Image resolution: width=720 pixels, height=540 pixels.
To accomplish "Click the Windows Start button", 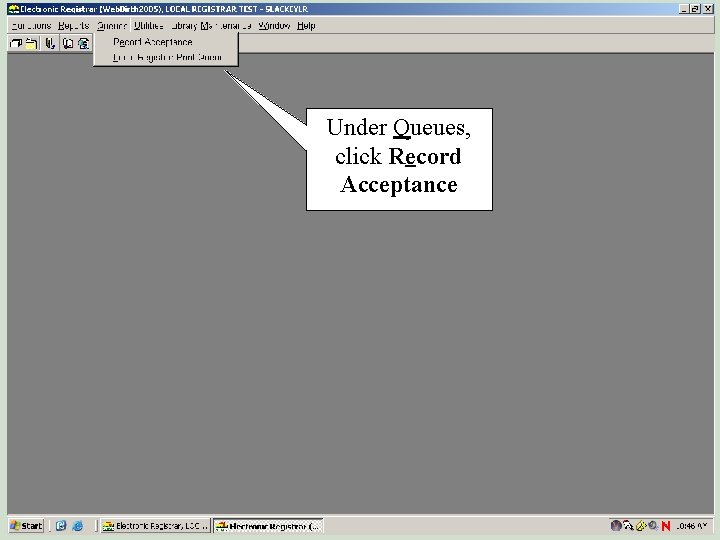I will 26,526.
